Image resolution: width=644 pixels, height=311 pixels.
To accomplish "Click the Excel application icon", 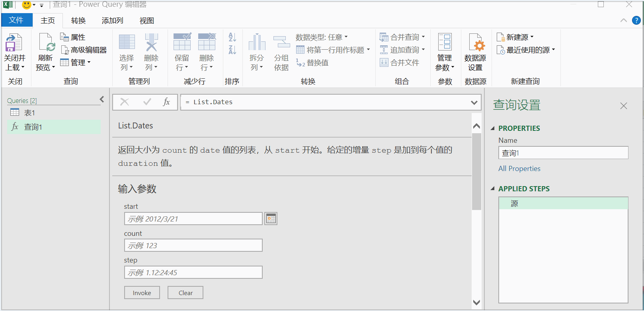I will click(x=8, y=5).
